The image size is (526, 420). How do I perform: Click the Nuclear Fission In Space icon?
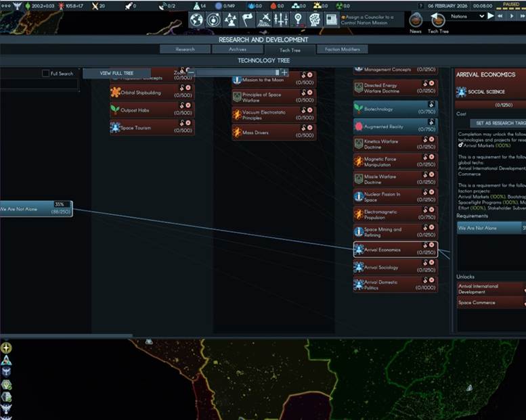[x=359, y=196]
